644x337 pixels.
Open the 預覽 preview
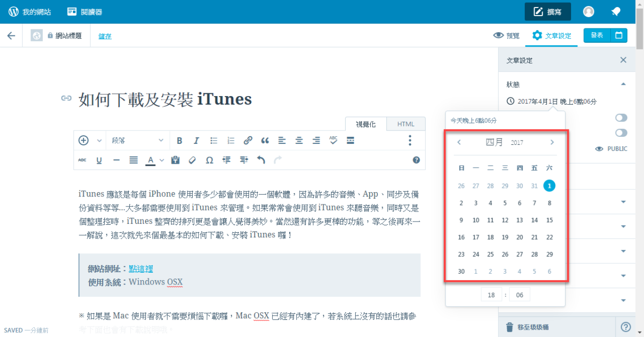tap(506, 35)
